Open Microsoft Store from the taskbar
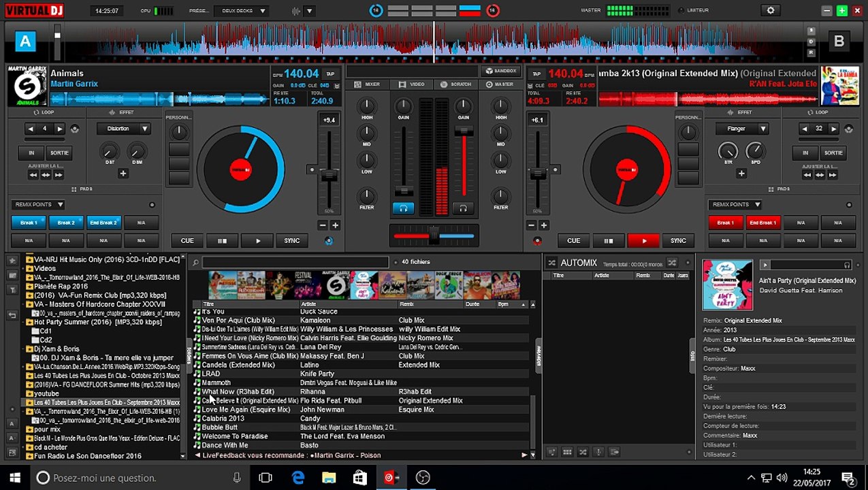This screenshot has height=490, width=868. 360,478
